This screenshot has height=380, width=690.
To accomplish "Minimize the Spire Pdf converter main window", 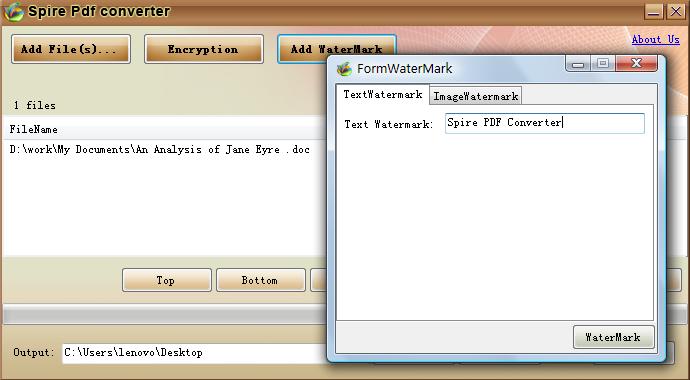I will 654,11.
